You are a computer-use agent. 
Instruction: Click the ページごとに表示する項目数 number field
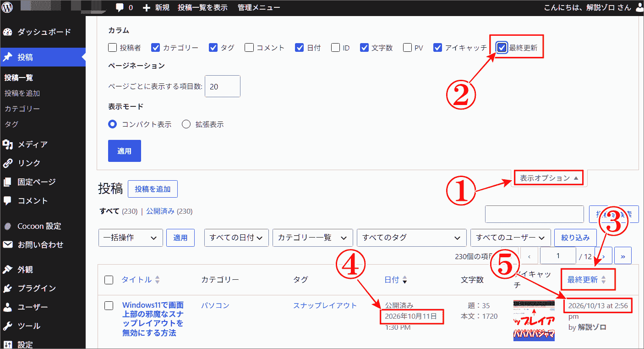tap(223, 86)
